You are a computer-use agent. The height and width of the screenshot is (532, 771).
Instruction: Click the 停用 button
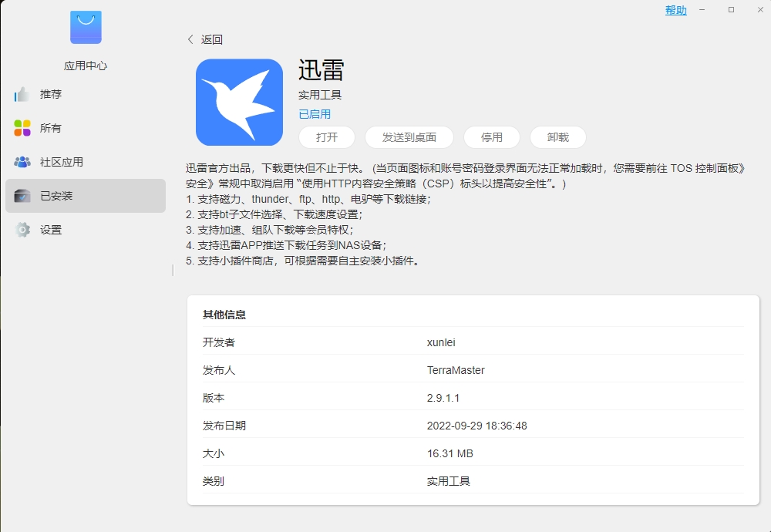point(492,137)
